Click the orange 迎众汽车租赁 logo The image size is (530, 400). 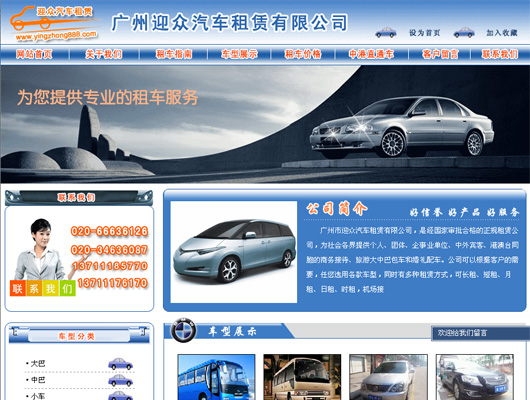coord(55,23)
